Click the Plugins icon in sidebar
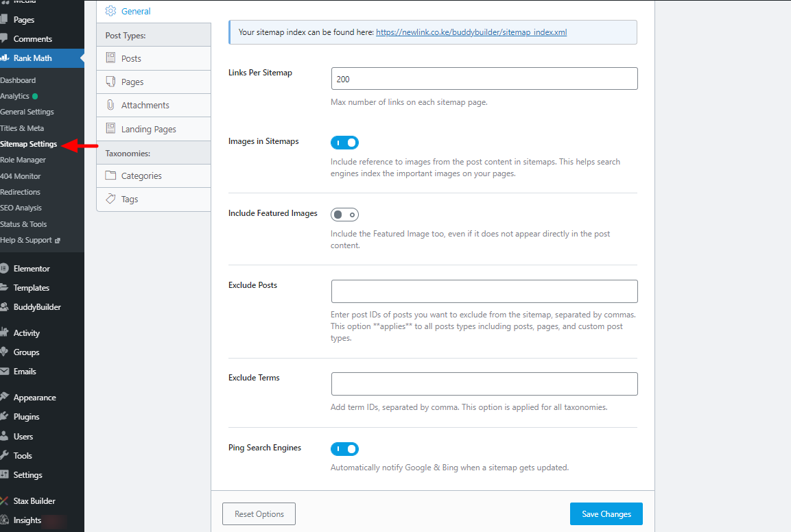The image size is (791, 532). tap(5, 417)
